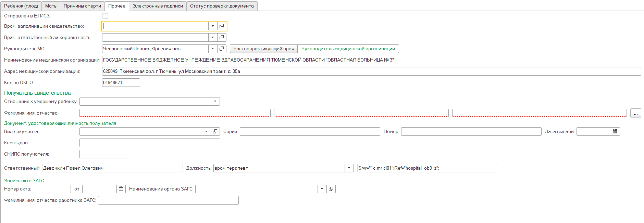The height and width of the screenshot is (223, 644).
Task: Click open icon beside Наименование органа ЗАГС
Action: [331, 189]
